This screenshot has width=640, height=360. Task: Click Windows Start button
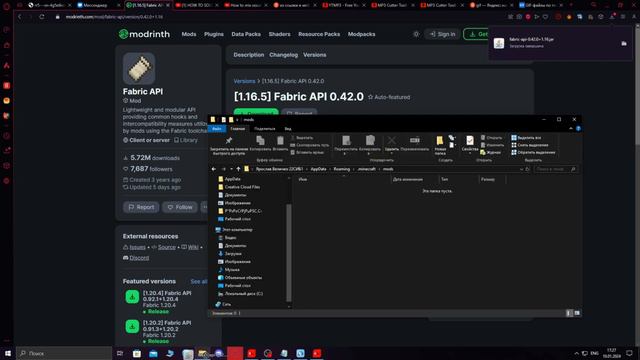7,353
